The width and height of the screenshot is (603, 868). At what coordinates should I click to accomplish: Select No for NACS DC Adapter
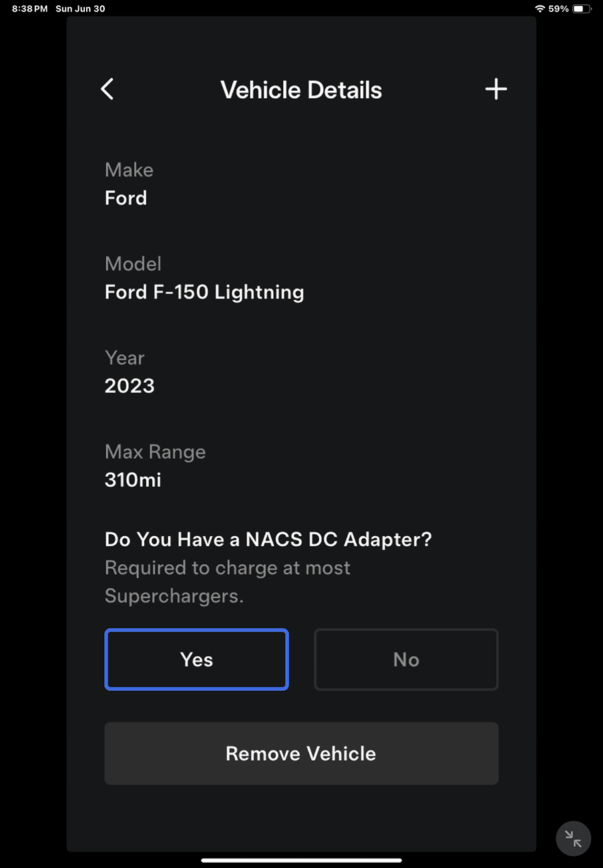point(406,660)
